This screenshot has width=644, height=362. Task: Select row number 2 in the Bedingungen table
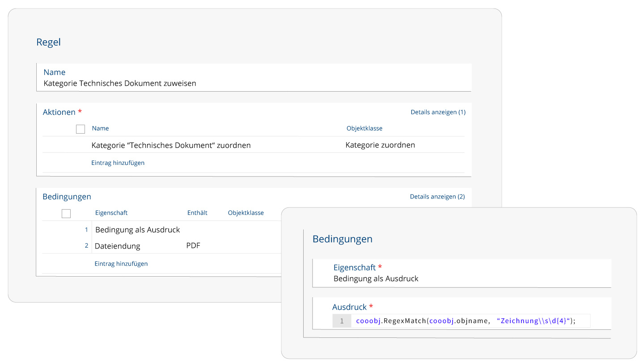tap(86, 246)
